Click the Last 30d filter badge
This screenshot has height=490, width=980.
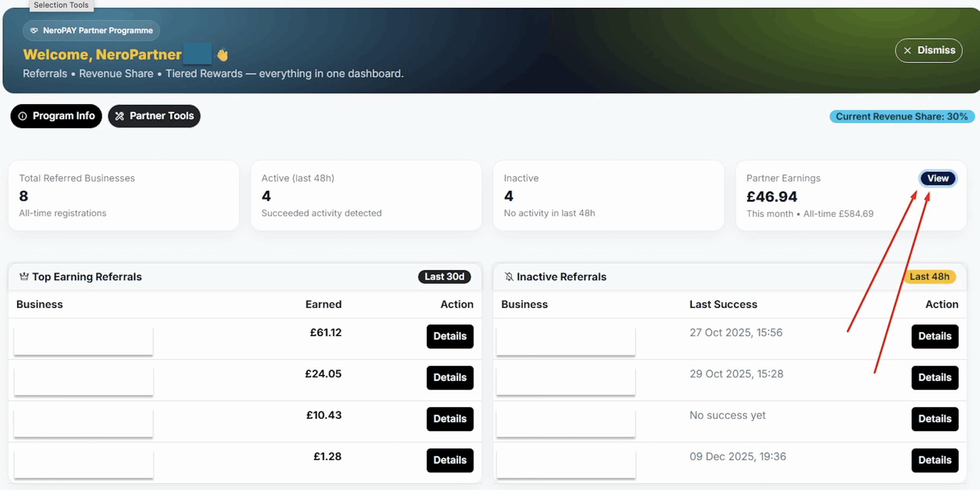[x=444, y=277]
